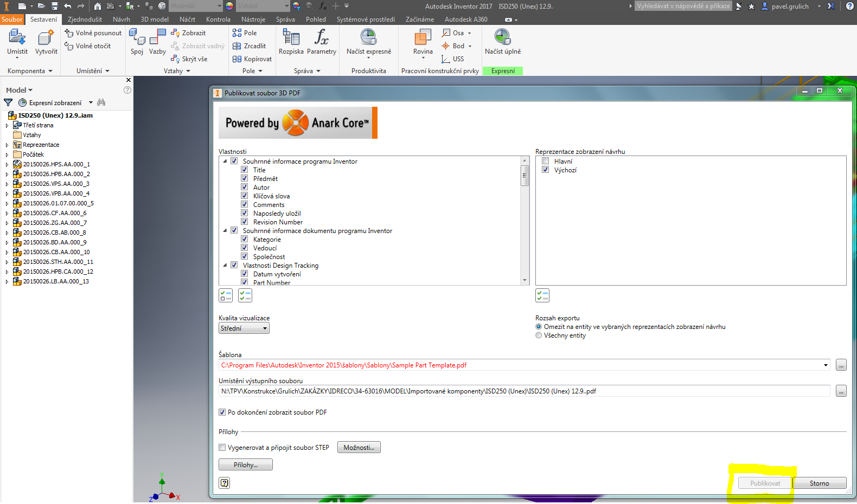857x504 pixels.
Task: Click the Save icon in quick access toolbar
Action: coord(55,6)
